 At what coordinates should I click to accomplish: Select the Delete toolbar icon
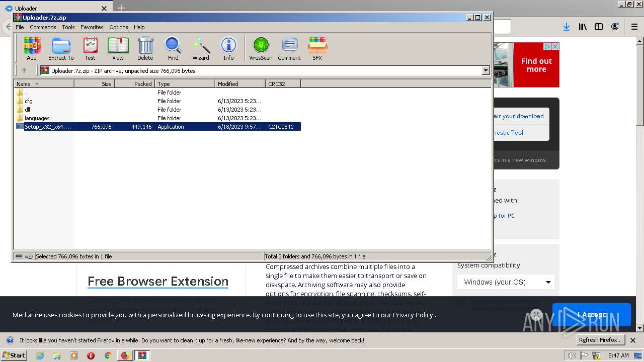145,49
